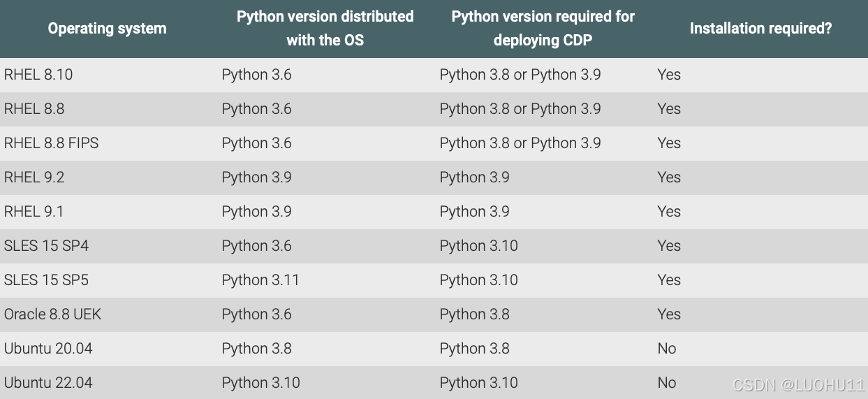Click required-for-CDP 'Python 3.10' in Ubuntu 22.04 row
Viewport: 868px width, 399px height.
(479, 383)
